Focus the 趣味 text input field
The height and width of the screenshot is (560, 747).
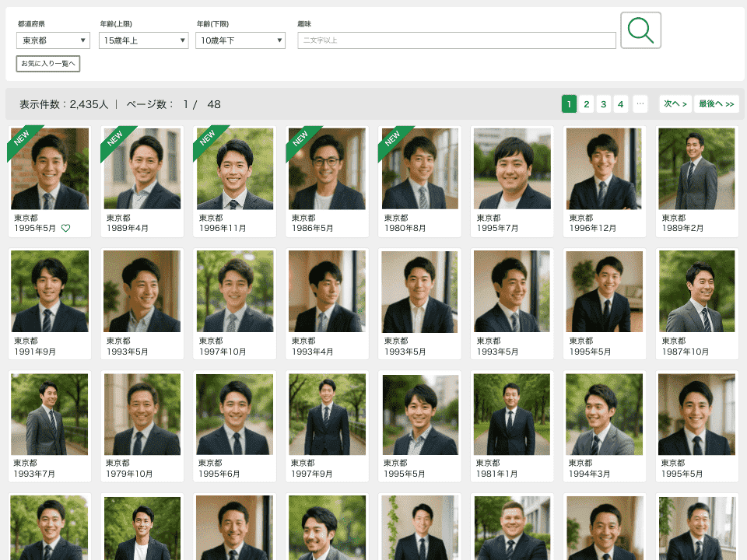(x=457, y=40)
